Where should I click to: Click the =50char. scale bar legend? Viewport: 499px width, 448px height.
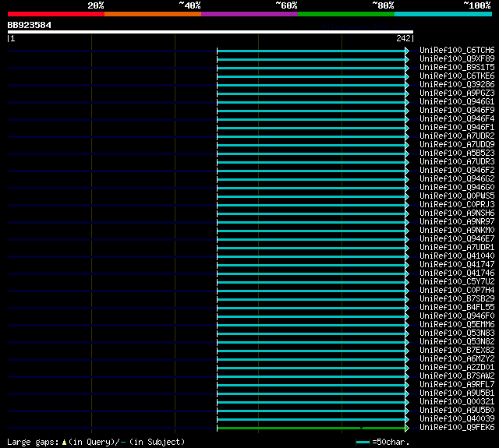click(x=383, y=442)
